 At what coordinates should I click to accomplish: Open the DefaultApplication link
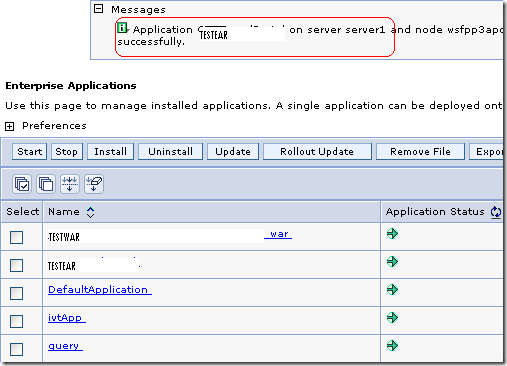(x=100, y=290)
